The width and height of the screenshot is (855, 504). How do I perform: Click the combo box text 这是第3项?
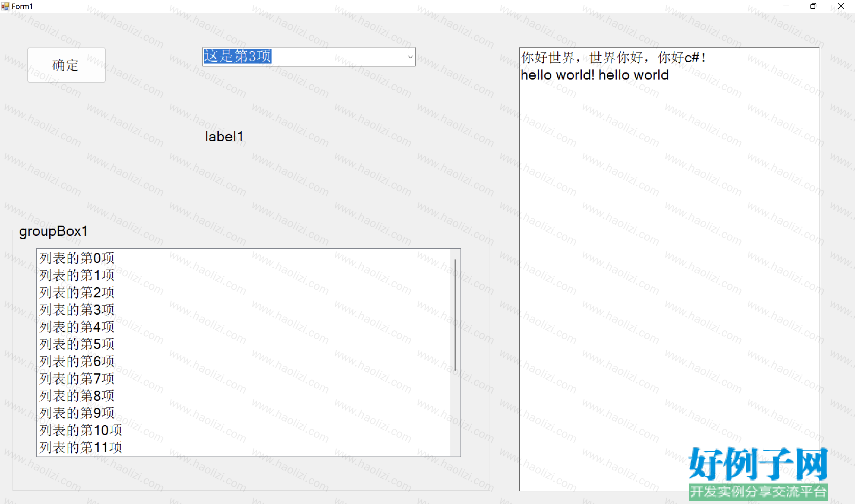pyautogui.click(x=237, y=56)
